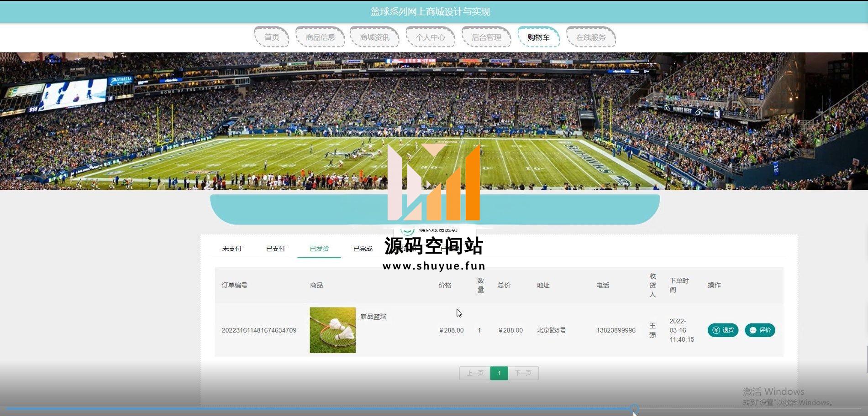
Task: Click the 下单时间 column header
Action: (x=679, y=285)
